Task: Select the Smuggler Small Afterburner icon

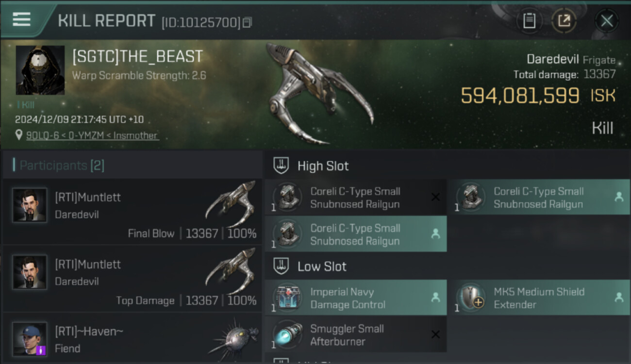Action: tap(288, 334)
